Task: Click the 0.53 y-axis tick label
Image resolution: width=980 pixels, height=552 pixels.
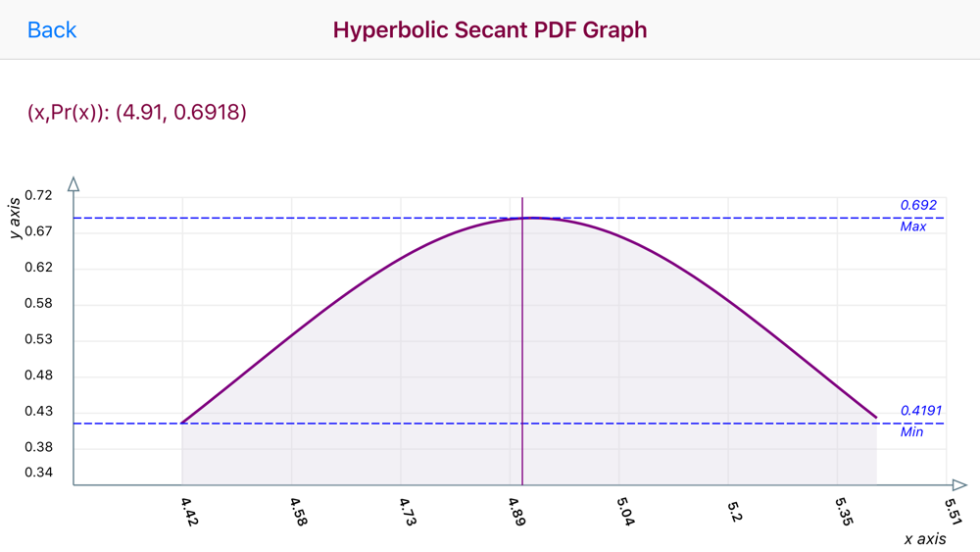Action: (x=38, y=339)
